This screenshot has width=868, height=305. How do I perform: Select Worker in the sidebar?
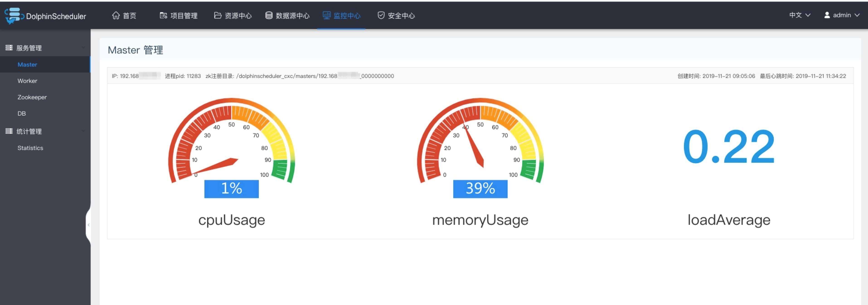[27, 81]
